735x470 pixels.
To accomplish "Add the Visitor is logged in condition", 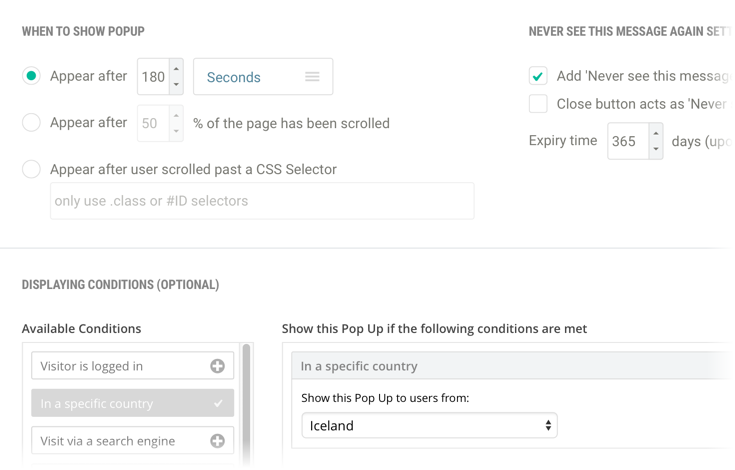I will pos(133,366).
